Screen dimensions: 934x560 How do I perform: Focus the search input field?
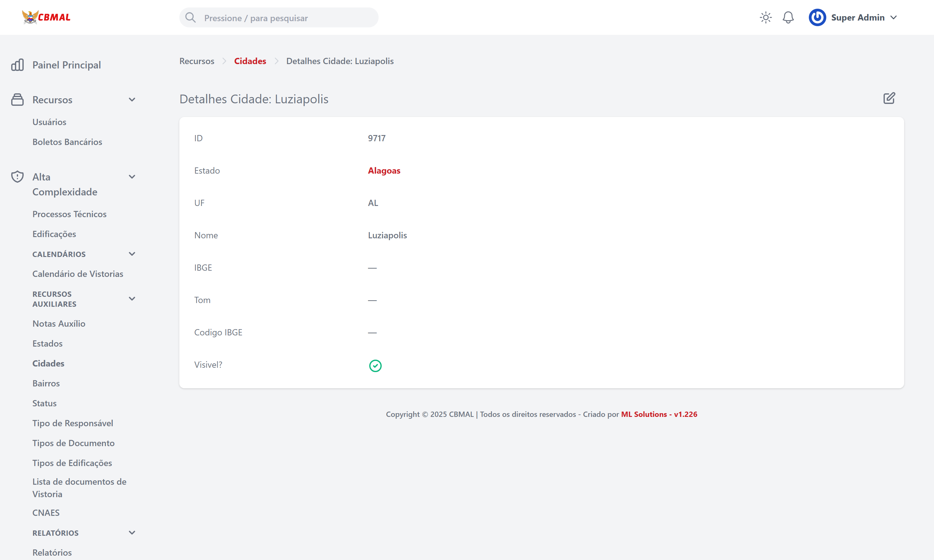pyautogui.click(x=287, y=18)
